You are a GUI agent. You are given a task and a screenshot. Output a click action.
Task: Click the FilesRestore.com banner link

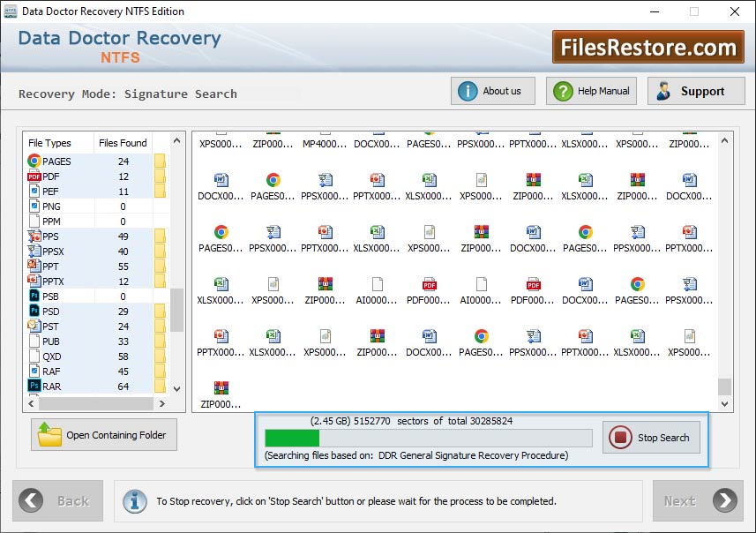(648, 47)
